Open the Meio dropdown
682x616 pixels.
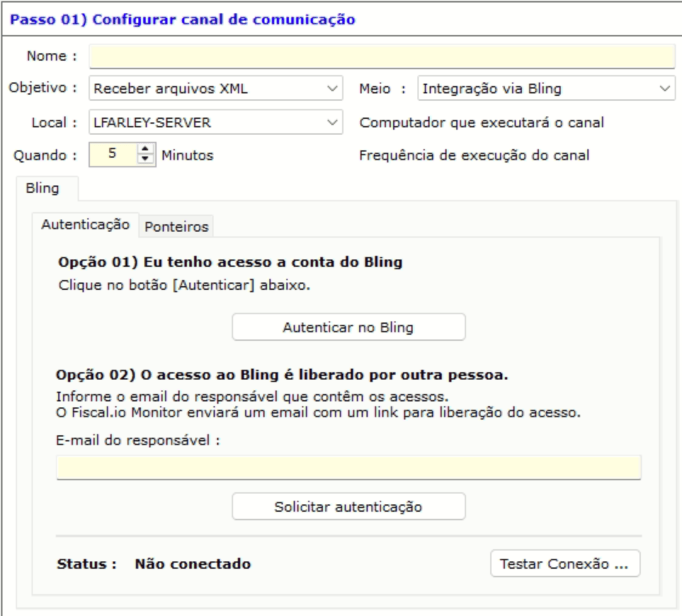[x=546, y=89]
